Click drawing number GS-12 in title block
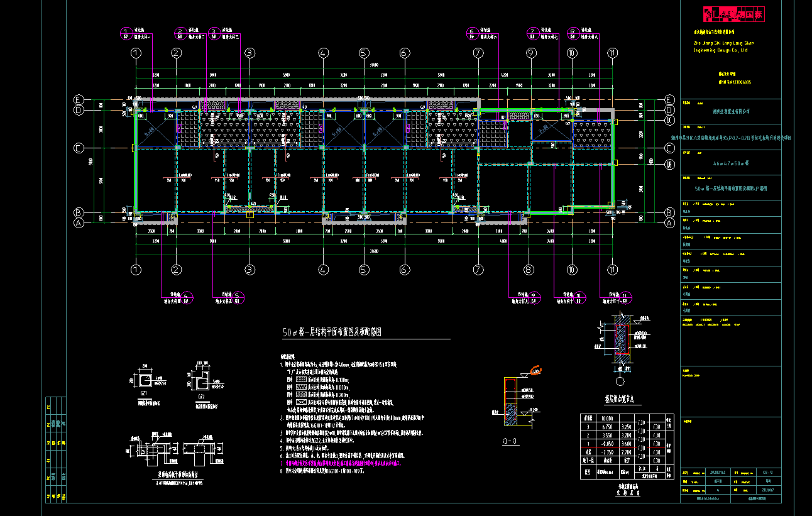 pyautogui.click(x=767, y=471)
